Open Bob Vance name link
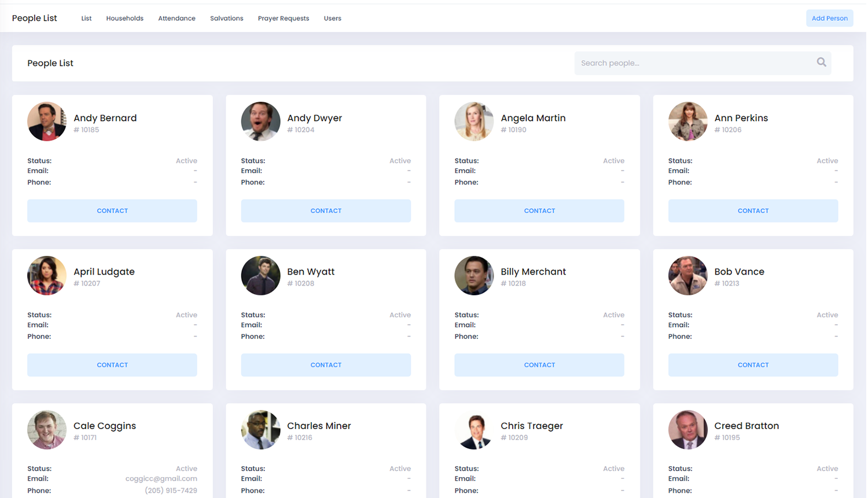The height and width of the screenshot is (498, 868). pos(739,272)
